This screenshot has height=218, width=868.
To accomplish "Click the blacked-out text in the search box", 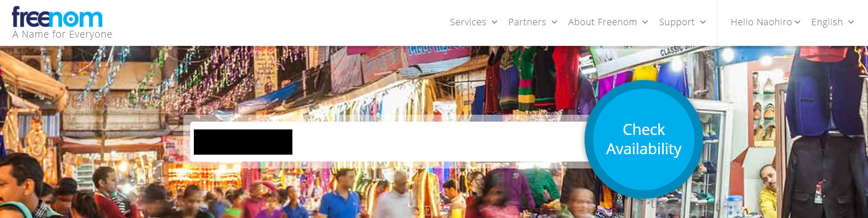I will tap(243, 142).
